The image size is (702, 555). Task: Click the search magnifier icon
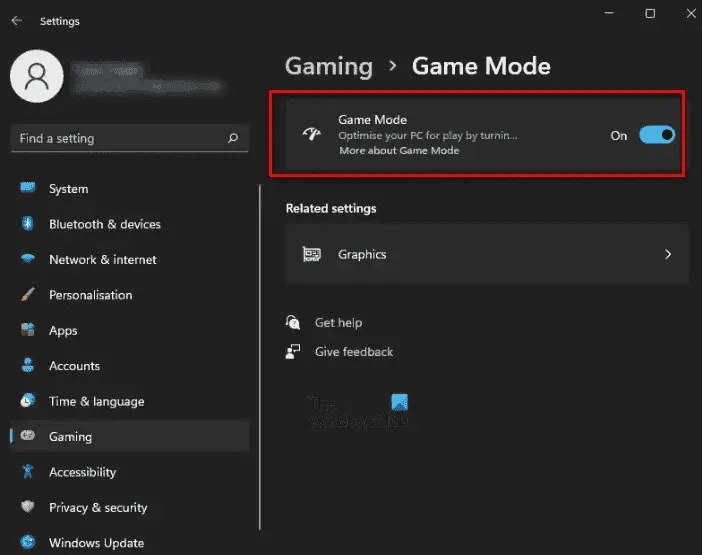pos(233,138)
